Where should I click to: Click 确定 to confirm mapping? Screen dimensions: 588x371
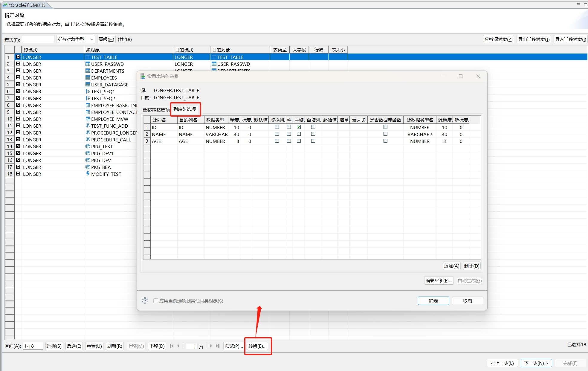(433, 301)
